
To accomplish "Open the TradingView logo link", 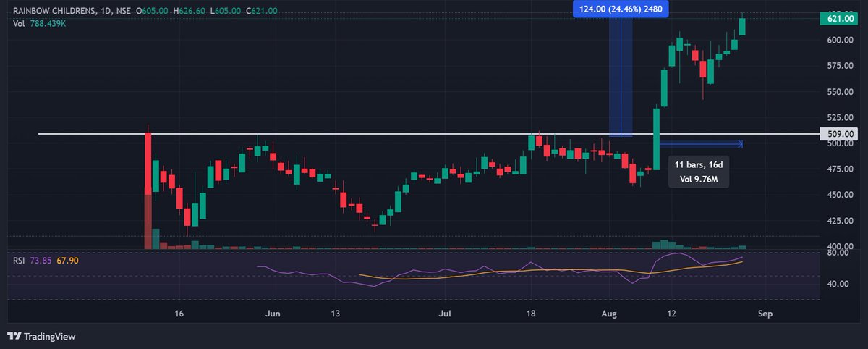I will pyautogui.click(x=41, y=337).
